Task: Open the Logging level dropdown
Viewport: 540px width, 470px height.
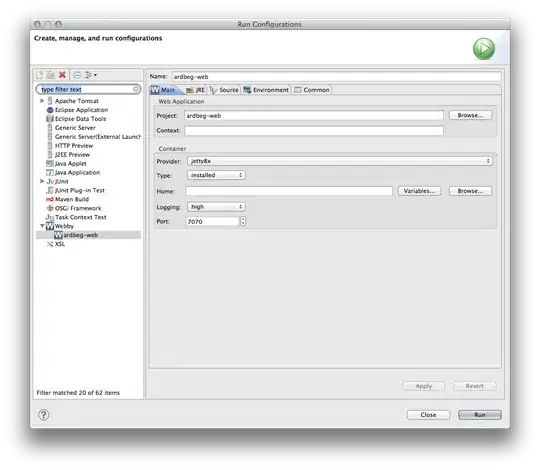Action: tap(216, 207)
